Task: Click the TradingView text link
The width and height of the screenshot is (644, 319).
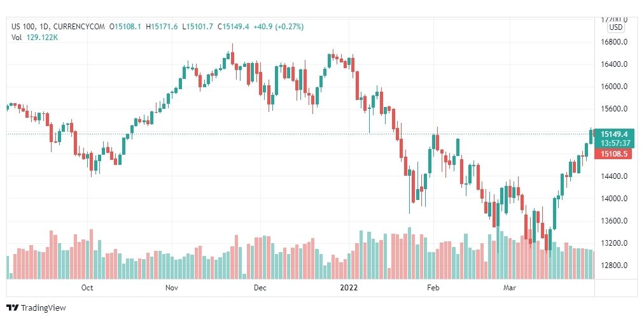Action: click(43, 308)
